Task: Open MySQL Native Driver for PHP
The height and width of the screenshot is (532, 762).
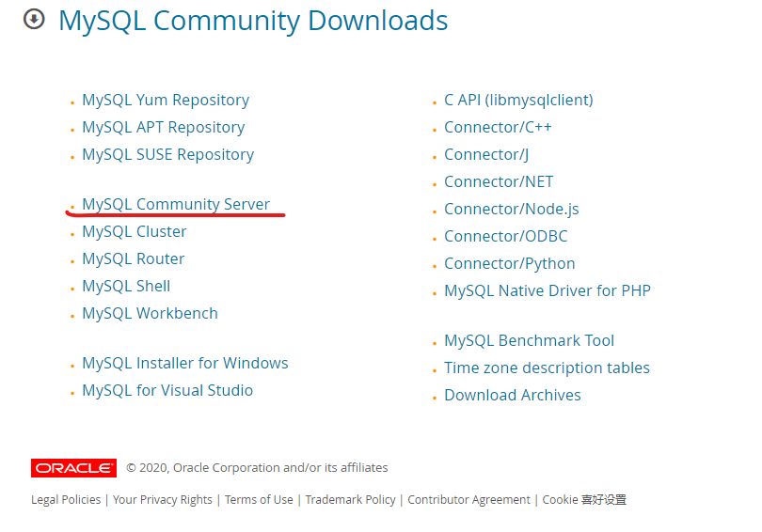Action: (x=548, y=290)
